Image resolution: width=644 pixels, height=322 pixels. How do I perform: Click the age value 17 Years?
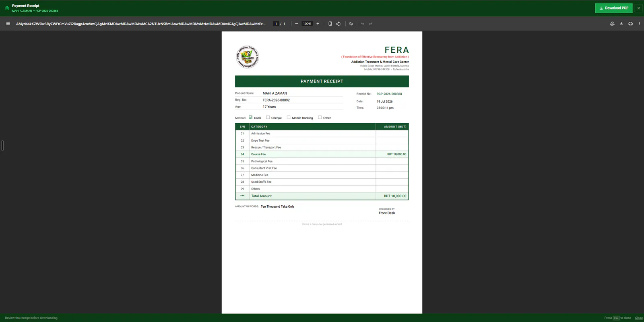(x=269, y=107)
